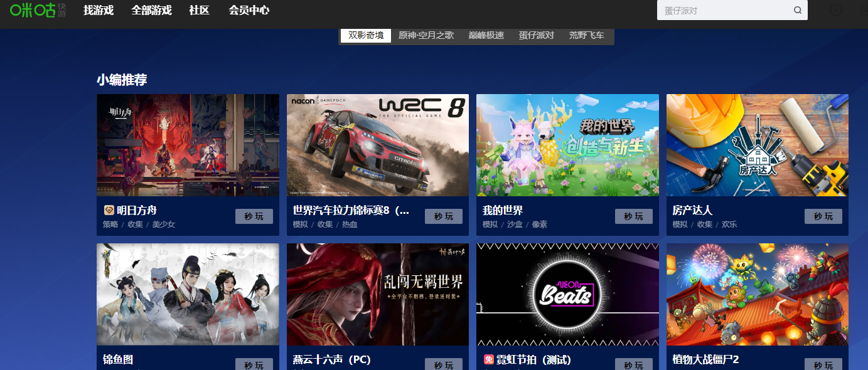
Task: Select the 荒野飞车 banner tab
Action: pyautogui.click(x=586, y=35)
